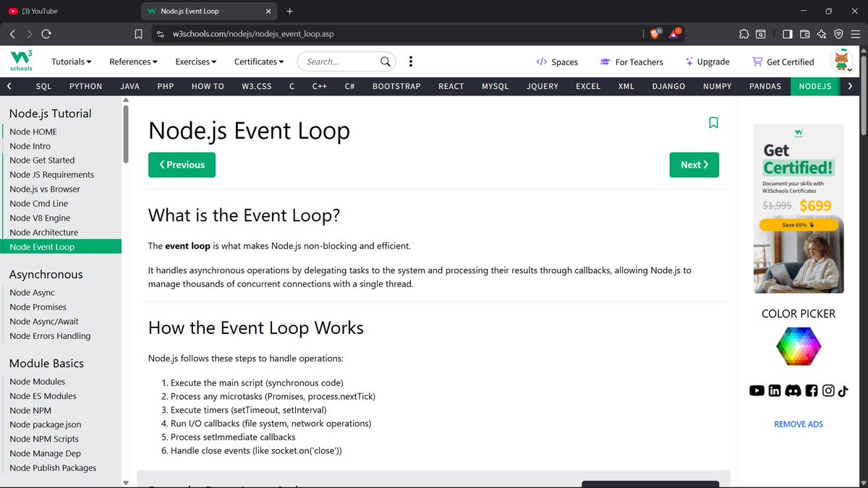
Task: Switch to the YouTube browser tab
Action: (69, 11)
